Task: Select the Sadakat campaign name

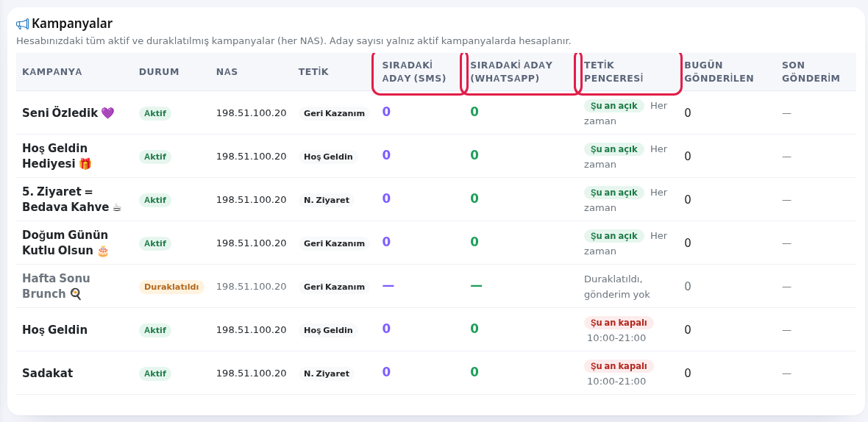Action: pyautogui.click(x=48, y=373)
